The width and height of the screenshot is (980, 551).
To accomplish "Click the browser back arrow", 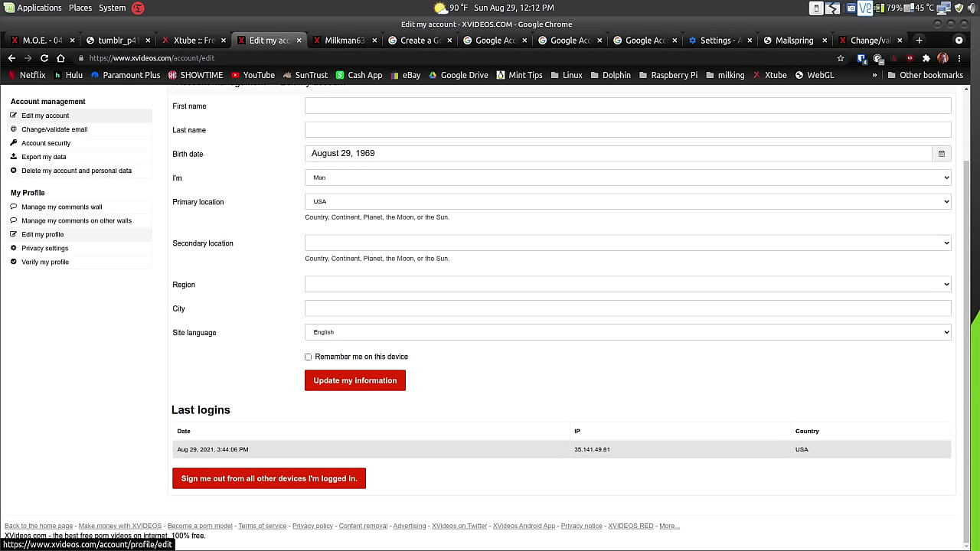I will pyautogui.click(x=11, y=58).
